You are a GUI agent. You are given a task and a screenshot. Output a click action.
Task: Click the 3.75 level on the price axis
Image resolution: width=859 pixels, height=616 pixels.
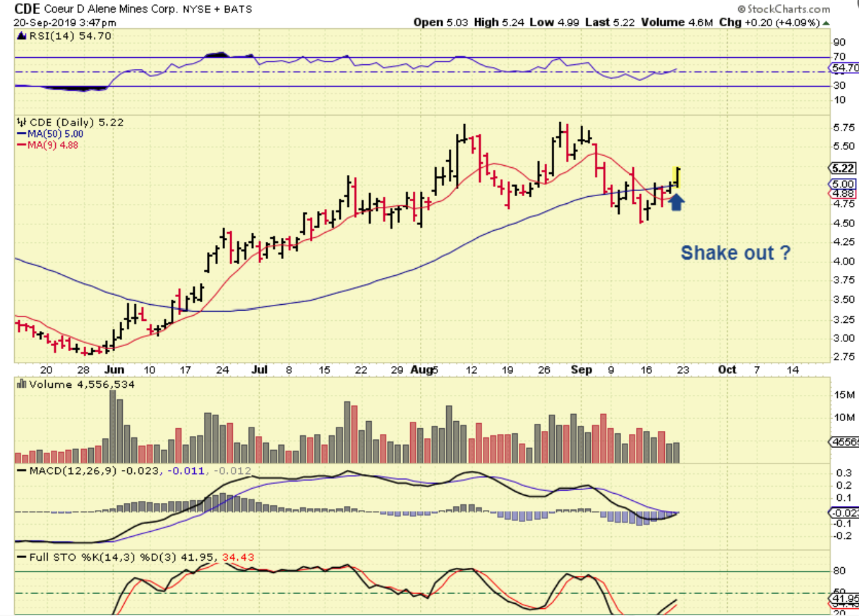[x=843, y=280]
